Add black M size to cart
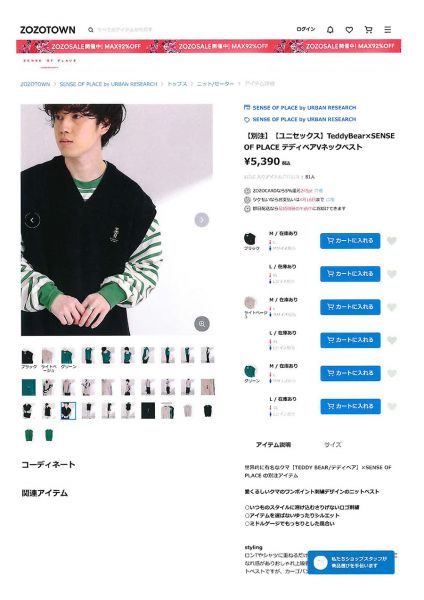 pos(350,241)
